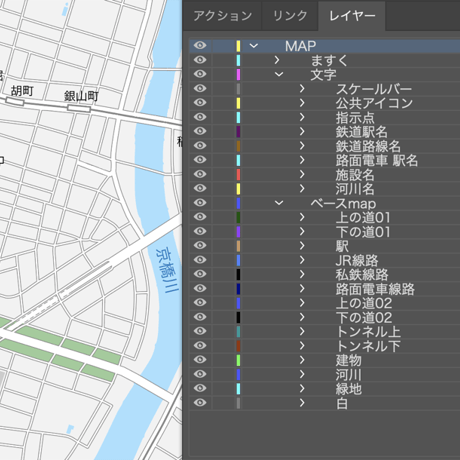
Task: Select the トンネル下 layer row
Action: 325,346
